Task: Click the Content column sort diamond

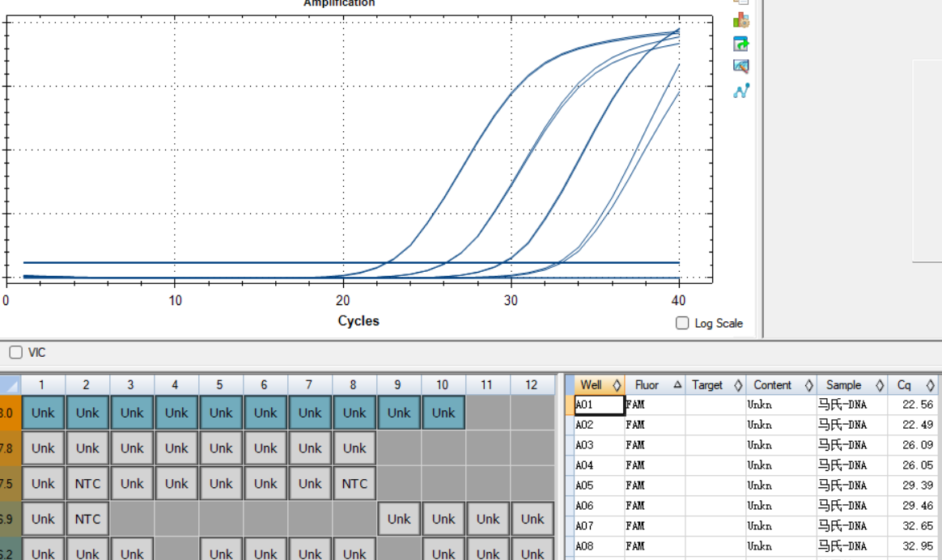Action: click(x=808, y=385)
